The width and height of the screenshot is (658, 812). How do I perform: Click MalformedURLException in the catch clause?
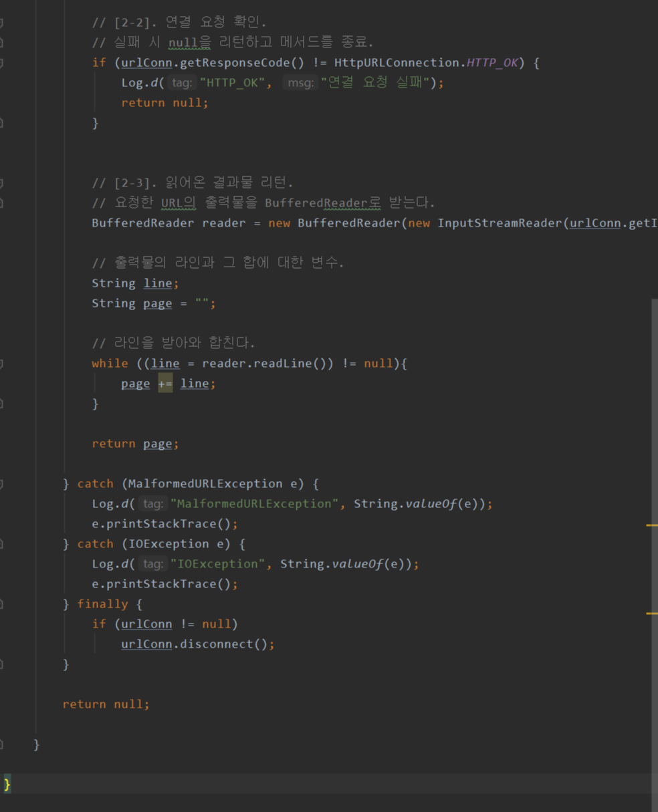(205, 484)
